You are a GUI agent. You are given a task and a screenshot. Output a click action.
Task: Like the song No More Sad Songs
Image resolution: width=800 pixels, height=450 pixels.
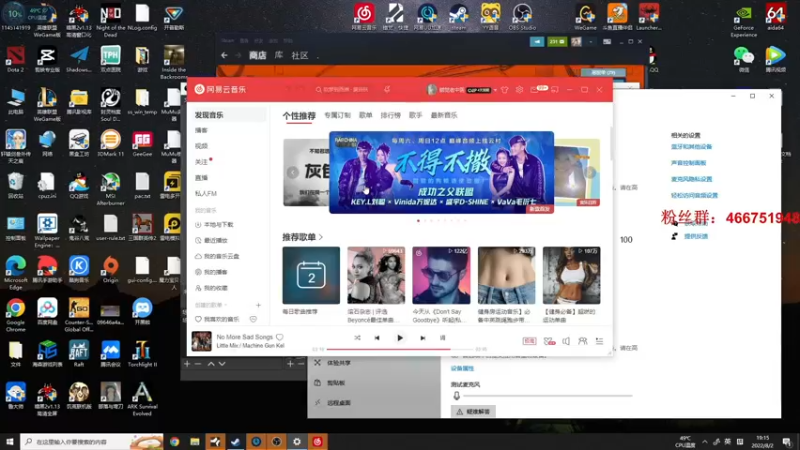tap(280, 337)
